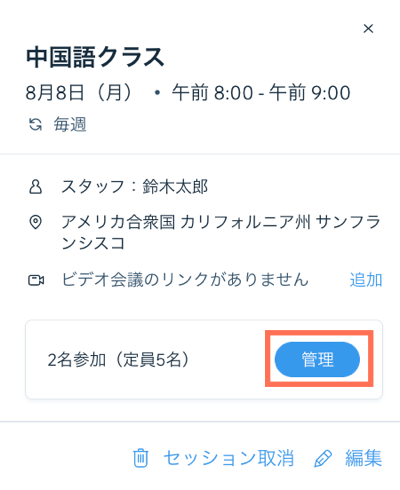Select セッション取消 to cancel session

click(x=229, y=458)
